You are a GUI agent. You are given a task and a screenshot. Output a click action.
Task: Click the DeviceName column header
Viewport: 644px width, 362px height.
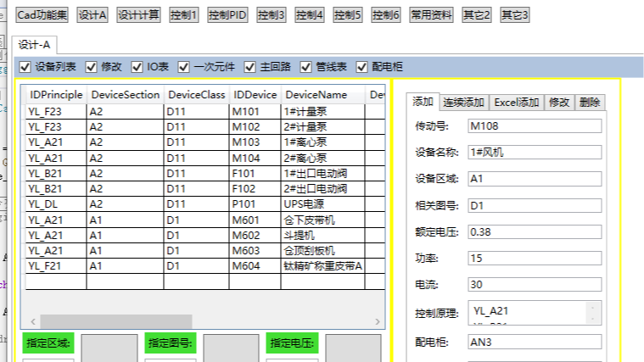tap(322, 95)
